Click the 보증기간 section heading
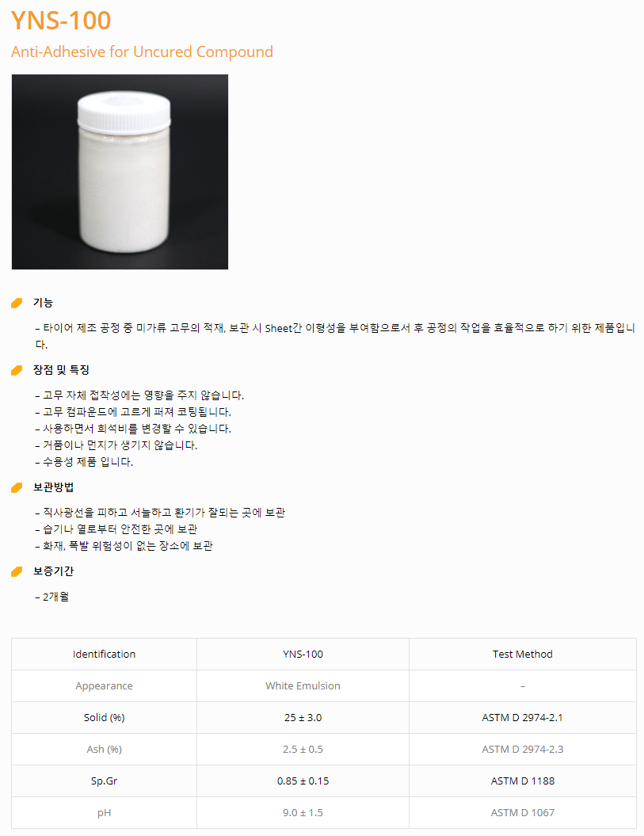 coord(53,571)
